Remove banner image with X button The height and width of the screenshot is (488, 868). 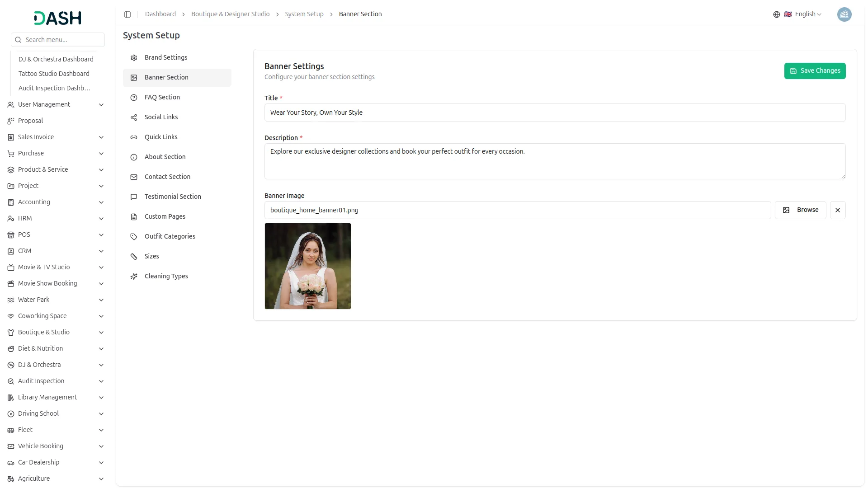tap(838, 210)
